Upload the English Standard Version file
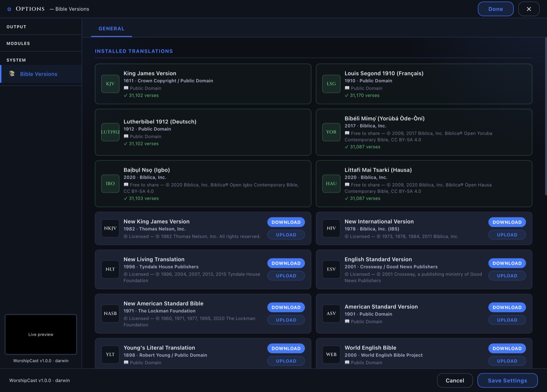This screenshot has height=392, width=547. click(507, 276)
